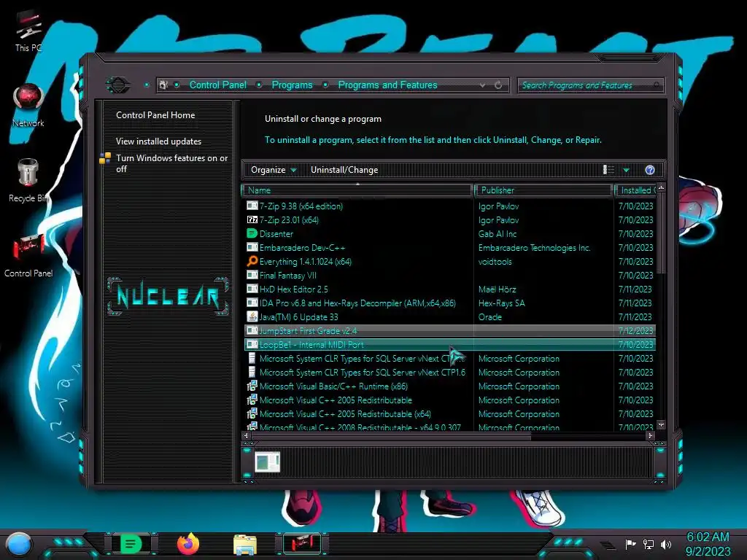Click the Help question mark icon

[x=650, y=170]
